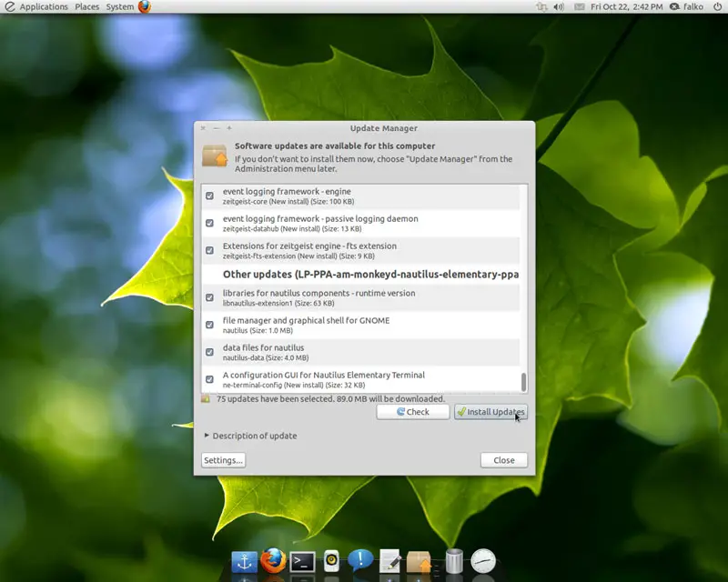Click the Update Manager package icon in dock
This screenshot has height=582, width=728.
(419, 562)
